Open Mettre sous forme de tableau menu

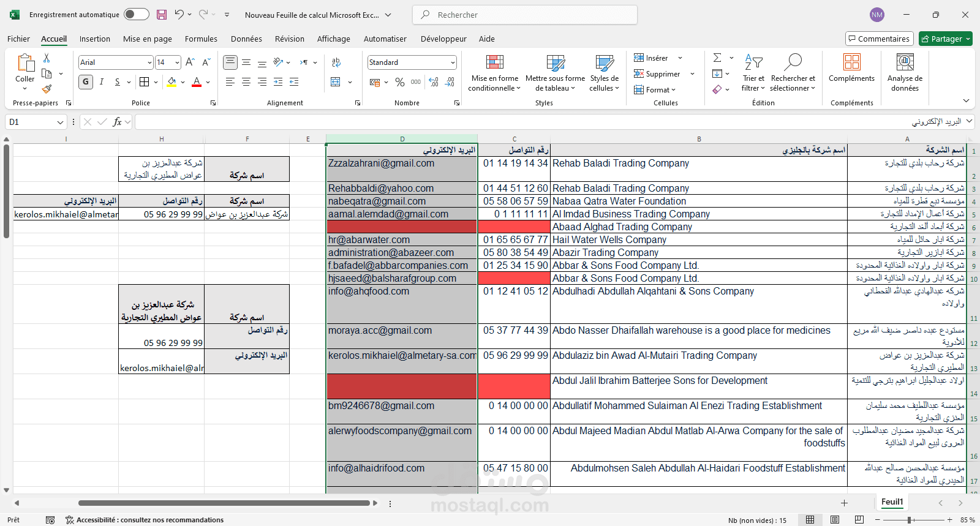pyautogui.click(x=556, y=73)
